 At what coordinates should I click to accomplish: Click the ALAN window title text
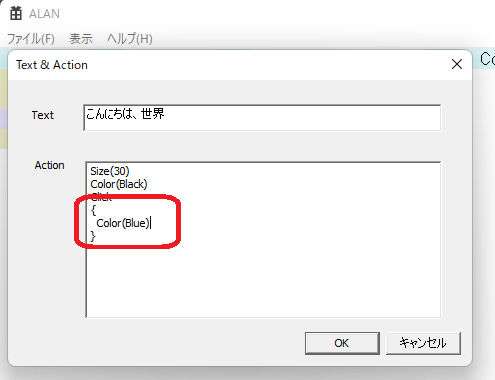[x=44, y=14]
